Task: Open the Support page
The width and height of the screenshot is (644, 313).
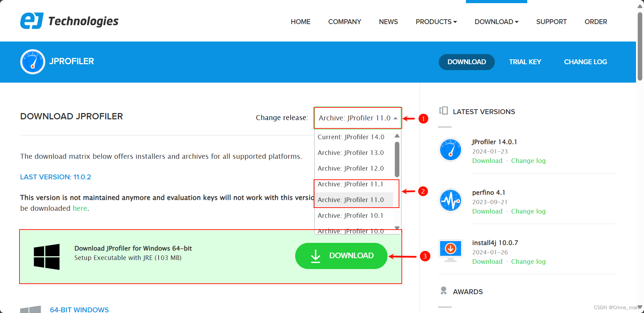Action: coord(551,22)
